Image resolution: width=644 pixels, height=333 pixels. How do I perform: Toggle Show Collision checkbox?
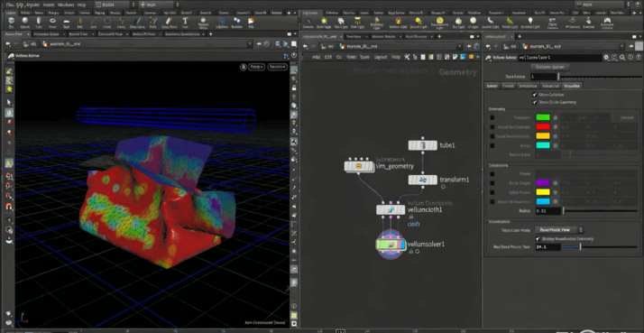click(x=535, y=95)
